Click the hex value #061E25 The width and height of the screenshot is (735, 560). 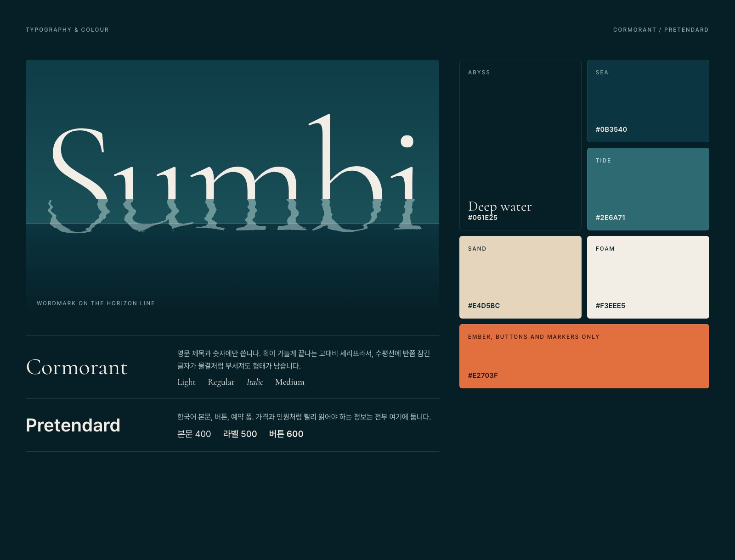point(483,218)
